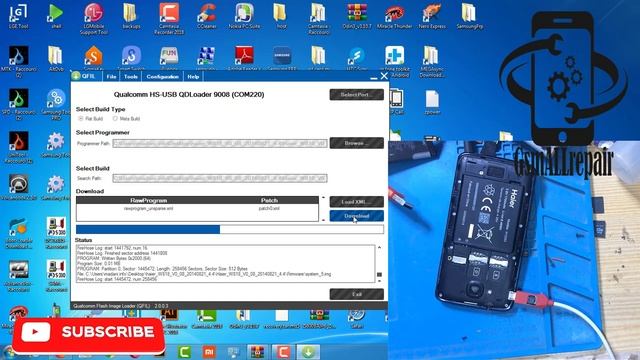Select the Meta Build radio button
The image size is (640, 360).
tap(115, 118)
